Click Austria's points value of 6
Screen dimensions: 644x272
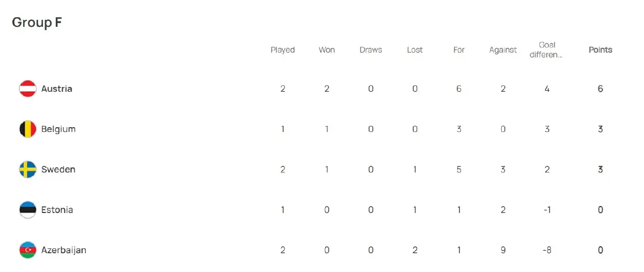pos(600,89)
